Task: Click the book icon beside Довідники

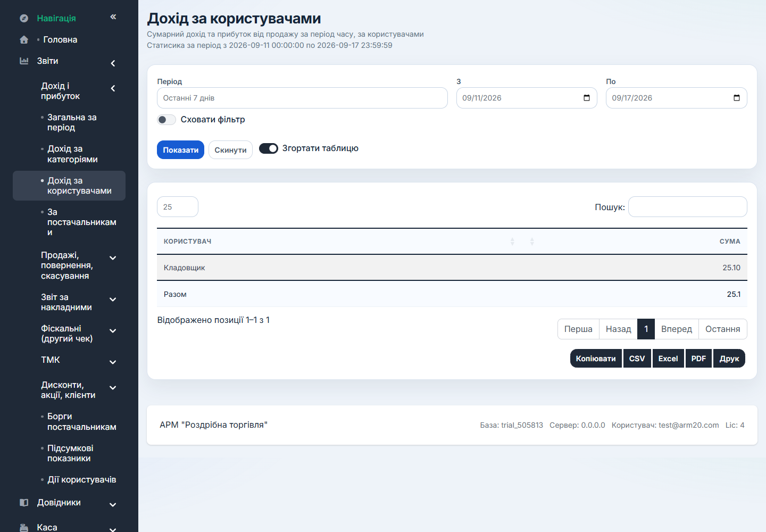Action: click(24, 502)
